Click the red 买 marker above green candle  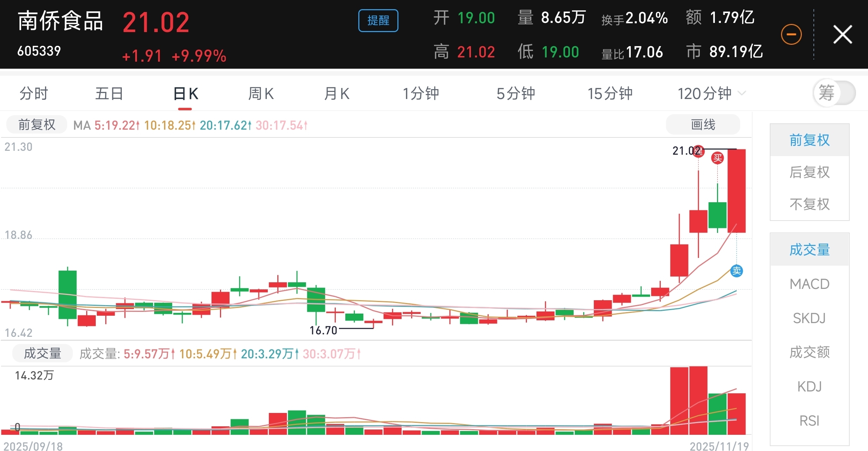717,158
